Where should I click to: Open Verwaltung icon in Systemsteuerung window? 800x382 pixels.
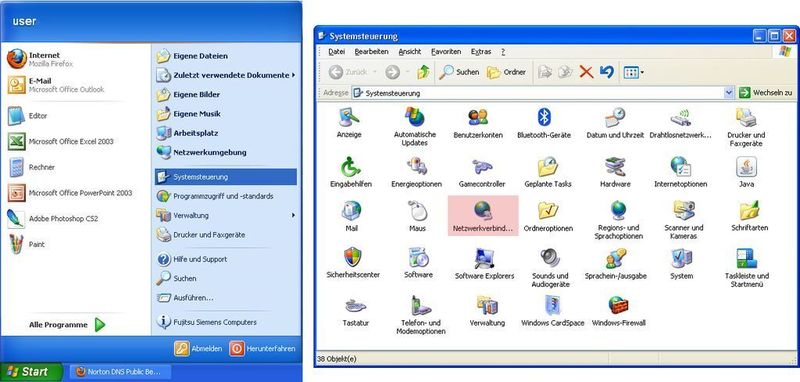(x=487, y=311)
